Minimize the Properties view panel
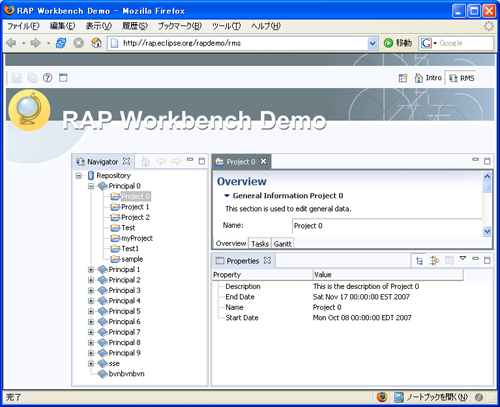The width and height of the screenshot is (500, 407). pos(476,258)
